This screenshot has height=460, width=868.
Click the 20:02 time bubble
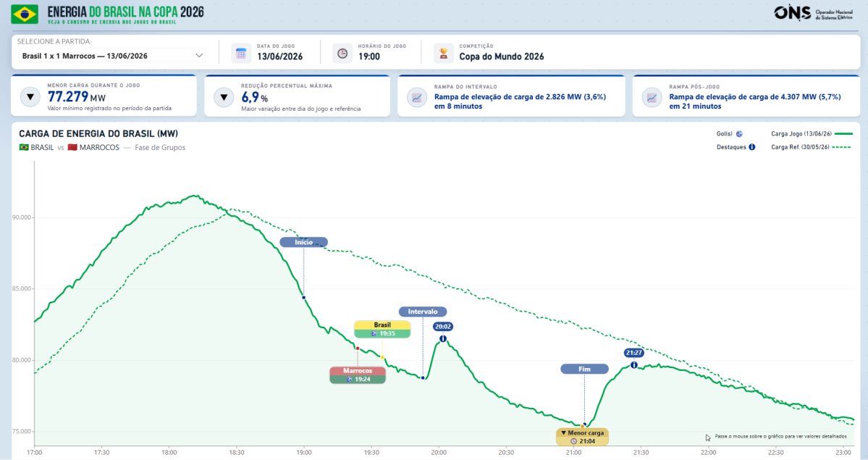443,327
